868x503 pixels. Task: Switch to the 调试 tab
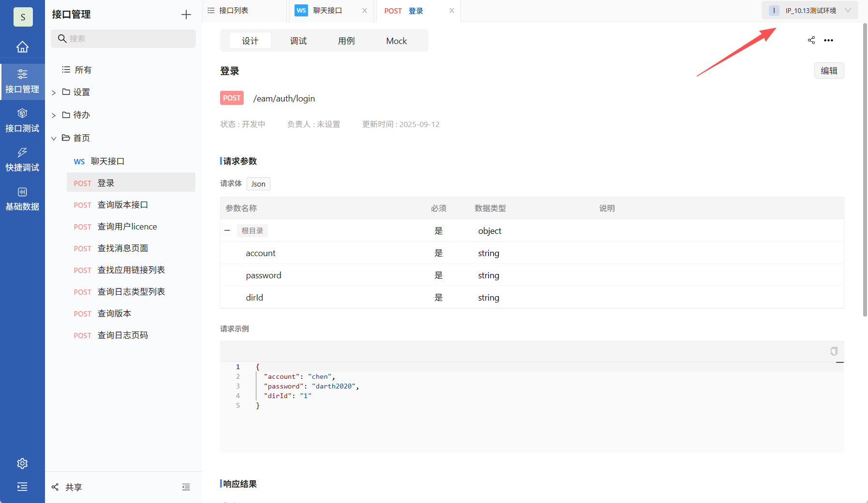tap(298, 41)
